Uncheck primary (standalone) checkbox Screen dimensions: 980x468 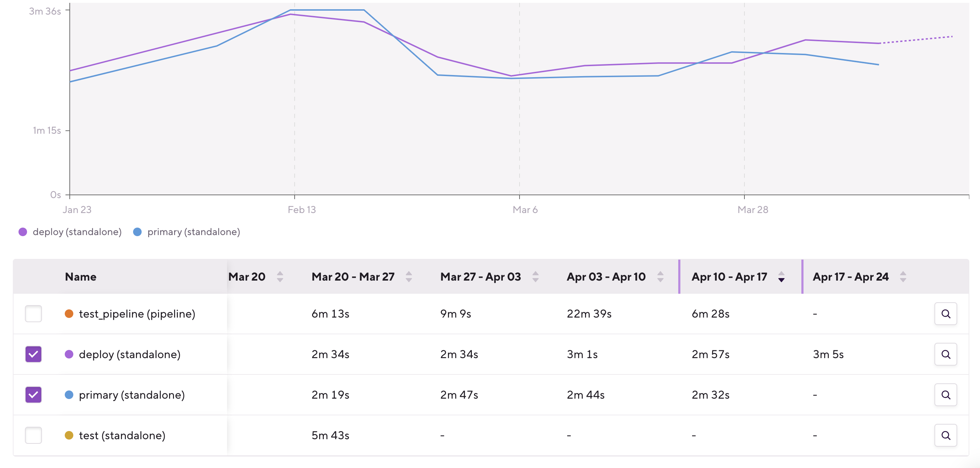tap(33, 395)
